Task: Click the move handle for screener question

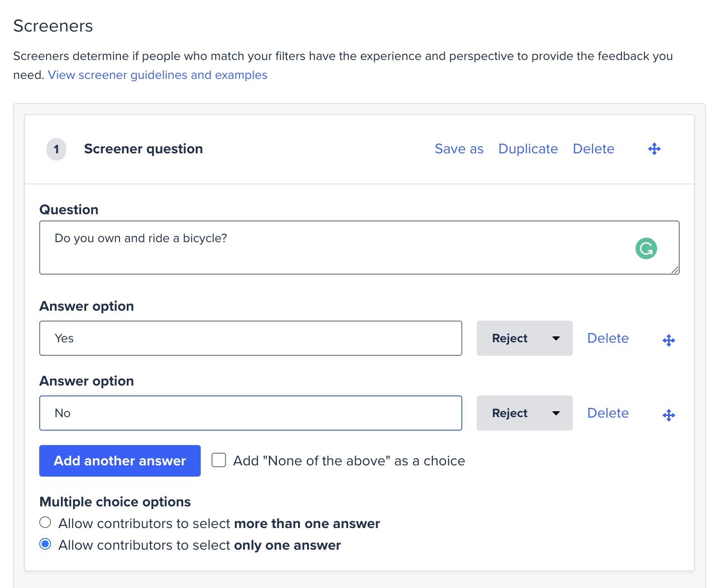Action: [654, 149]
